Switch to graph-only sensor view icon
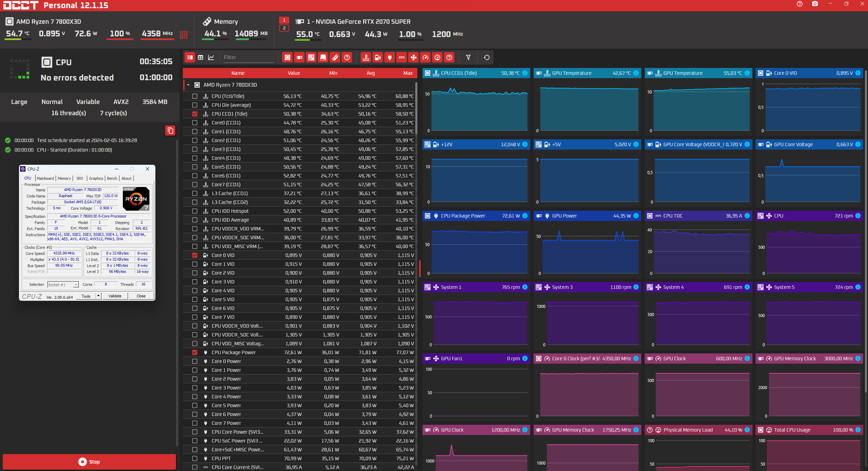Image resolution: width=868 pixels, height=471 pixels. click(x=211, y=57)
